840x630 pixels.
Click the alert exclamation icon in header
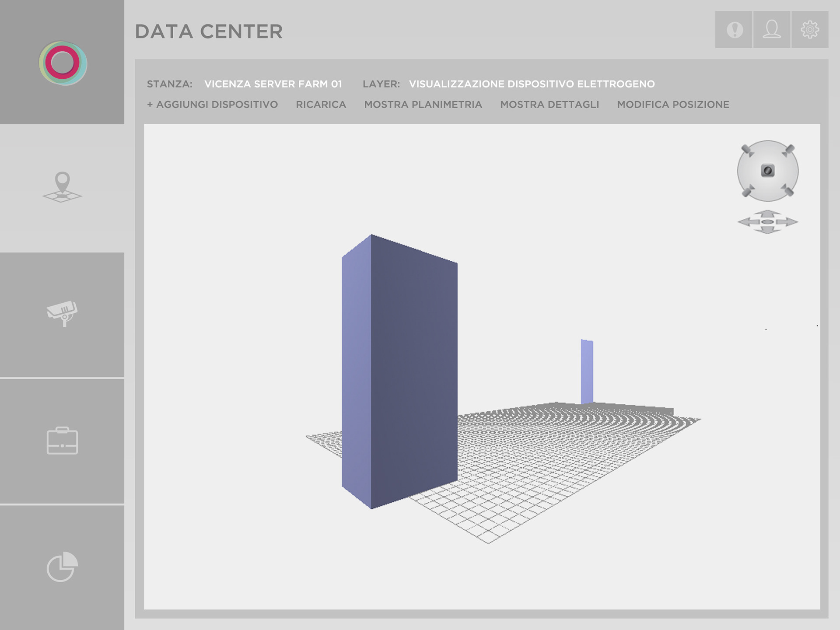tap(734, 30)
